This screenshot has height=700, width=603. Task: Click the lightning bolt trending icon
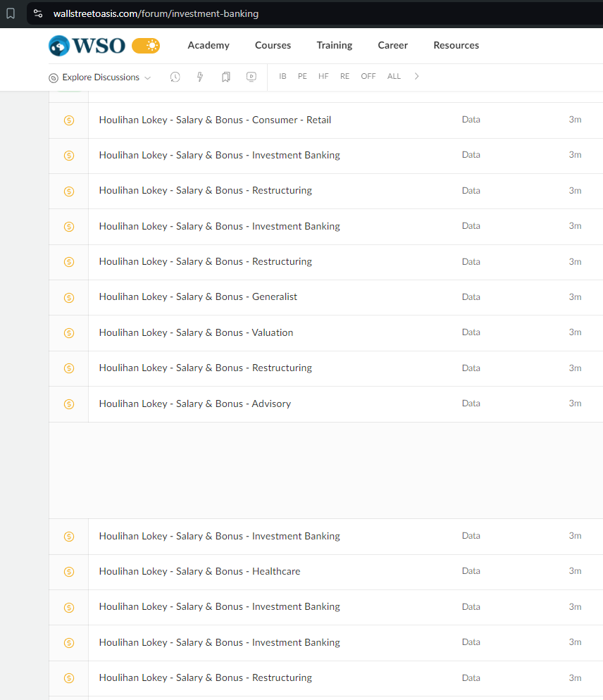coord(200,77)
